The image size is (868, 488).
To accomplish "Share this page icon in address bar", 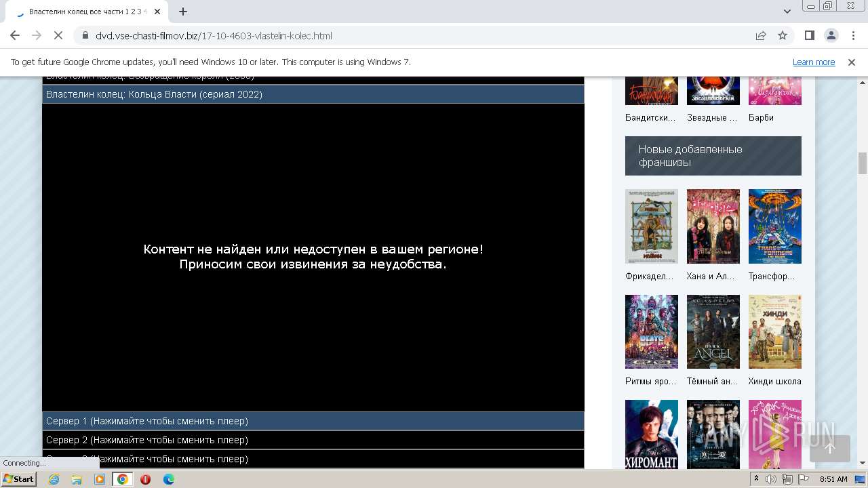I will pos(761,35).
